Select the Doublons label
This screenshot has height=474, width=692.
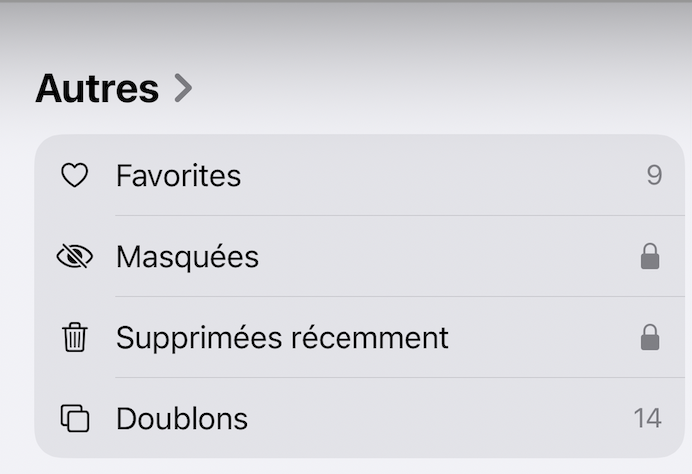[x=182, y=418]
